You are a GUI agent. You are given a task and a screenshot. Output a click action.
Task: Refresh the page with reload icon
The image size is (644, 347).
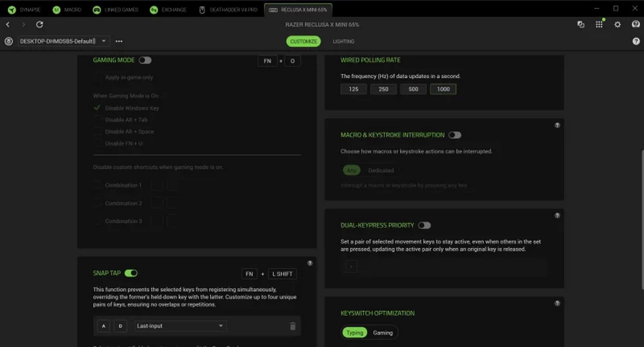pyautogui.click(x=39, y=25)
